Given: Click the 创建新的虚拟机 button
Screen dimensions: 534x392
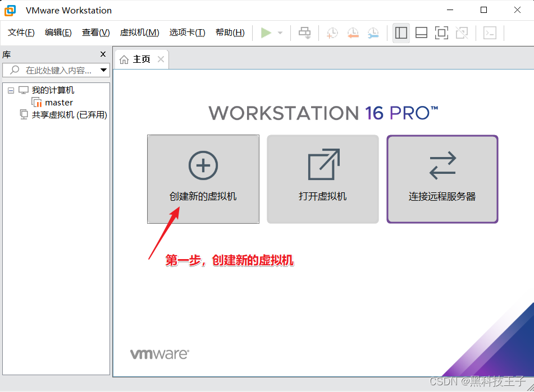Looking at the screenshot, I should pos(203,179).
